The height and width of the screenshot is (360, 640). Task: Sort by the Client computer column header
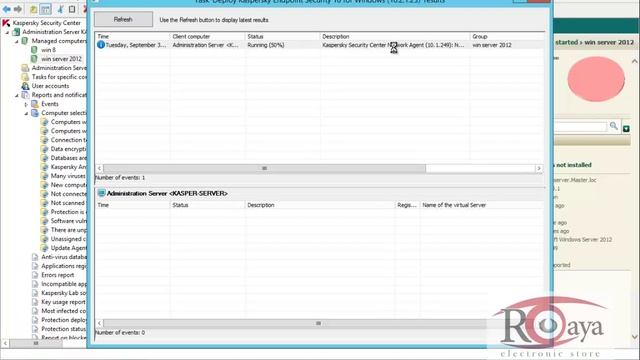207,36
